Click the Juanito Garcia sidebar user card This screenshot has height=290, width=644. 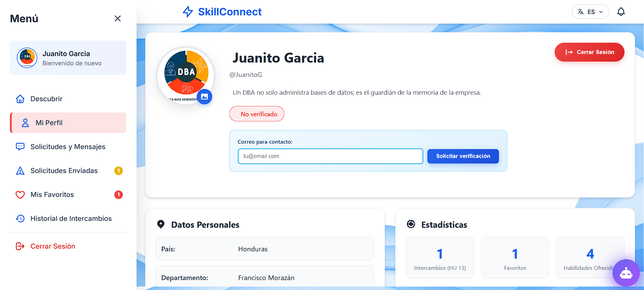(68, 58)
